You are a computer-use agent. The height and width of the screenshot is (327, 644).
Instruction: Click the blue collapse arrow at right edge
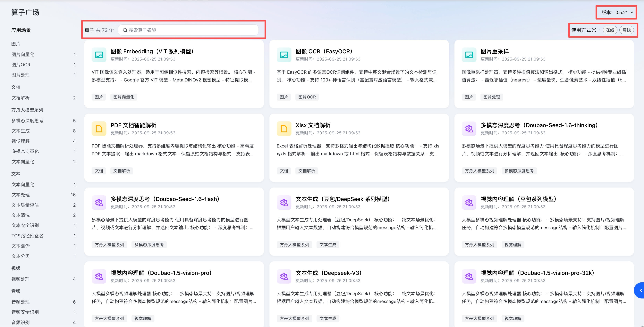tap(640, 290)
